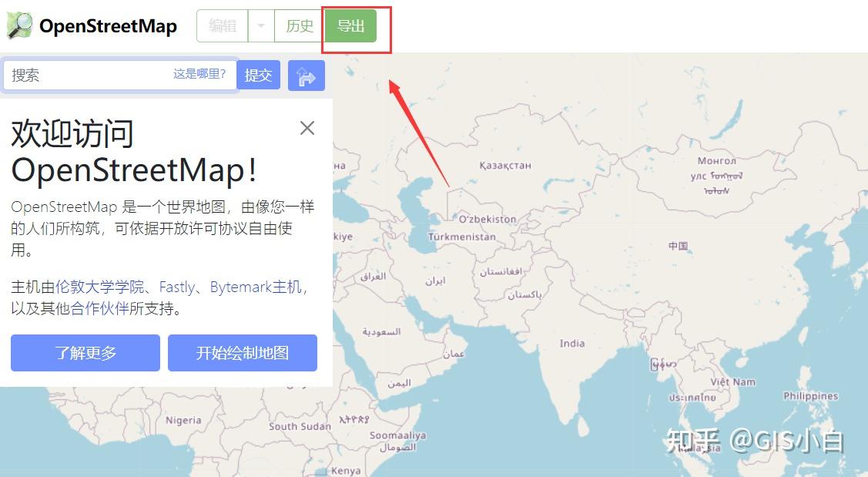Screen dimensions: 868x477
Task: Close the welcome panel with the X
Action: pyautogui.click(x=307, y=128)
